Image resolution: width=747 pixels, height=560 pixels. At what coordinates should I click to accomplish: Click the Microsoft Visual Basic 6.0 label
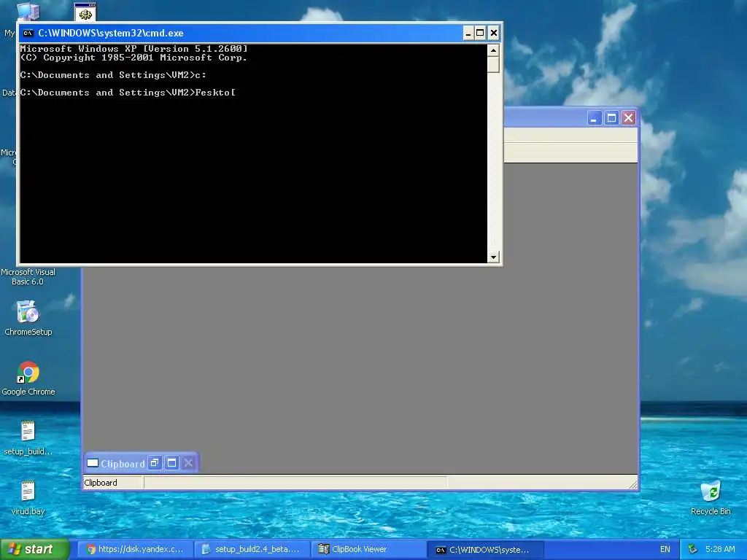tap(28, 276)
